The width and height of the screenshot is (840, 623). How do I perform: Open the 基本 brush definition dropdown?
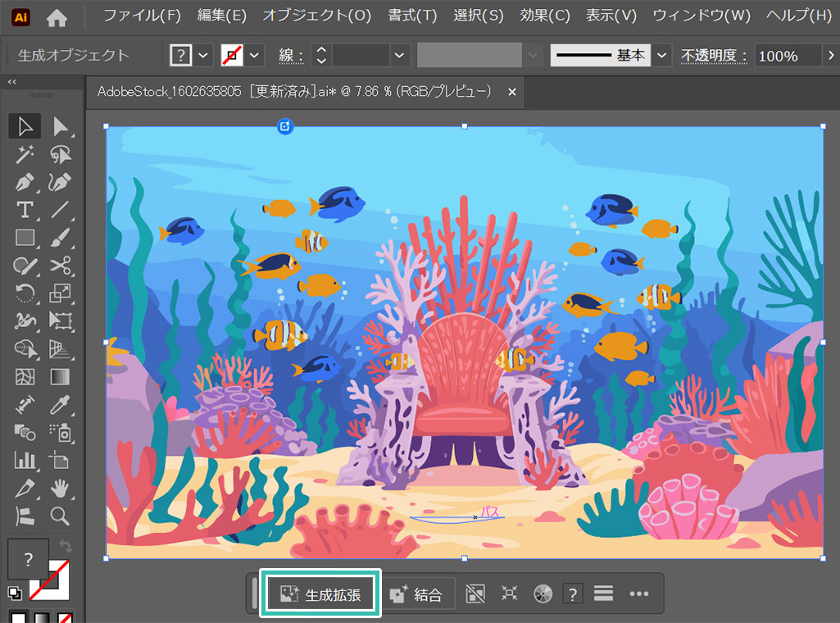661,56
